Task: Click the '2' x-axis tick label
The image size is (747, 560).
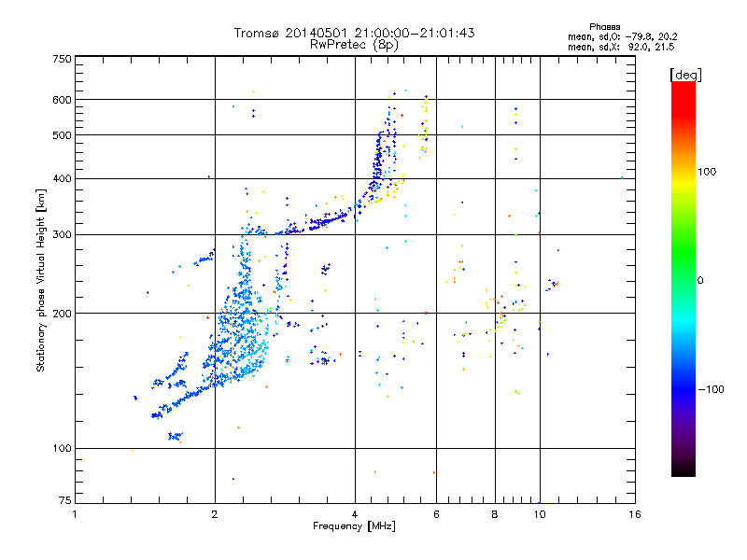Action: (x=215, y=514)
